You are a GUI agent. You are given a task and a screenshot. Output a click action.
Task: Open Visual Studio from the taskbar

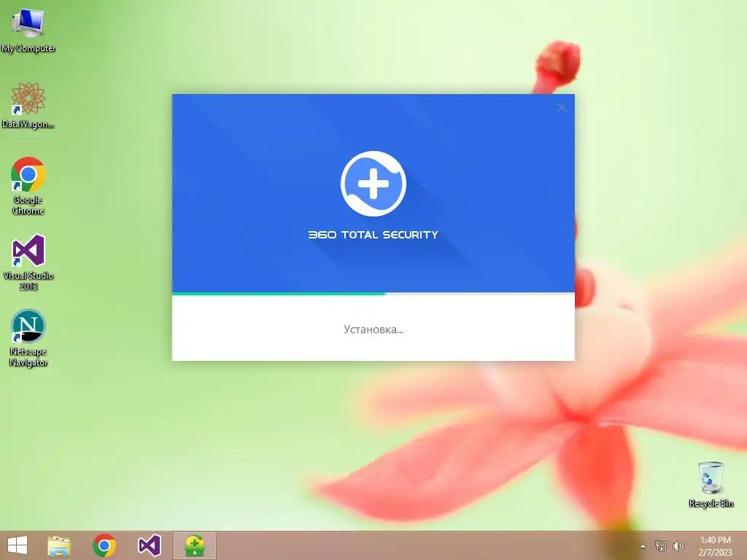tap(150, 545)
